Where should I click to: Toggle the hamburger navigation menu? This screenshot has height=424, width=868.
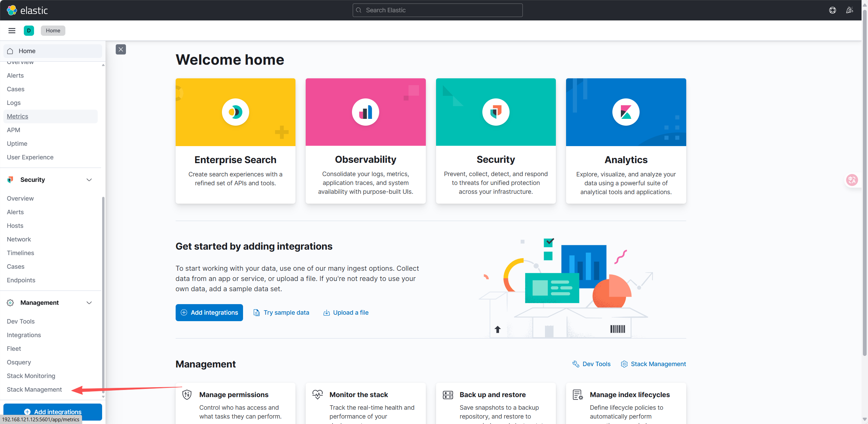pos(12,31)
